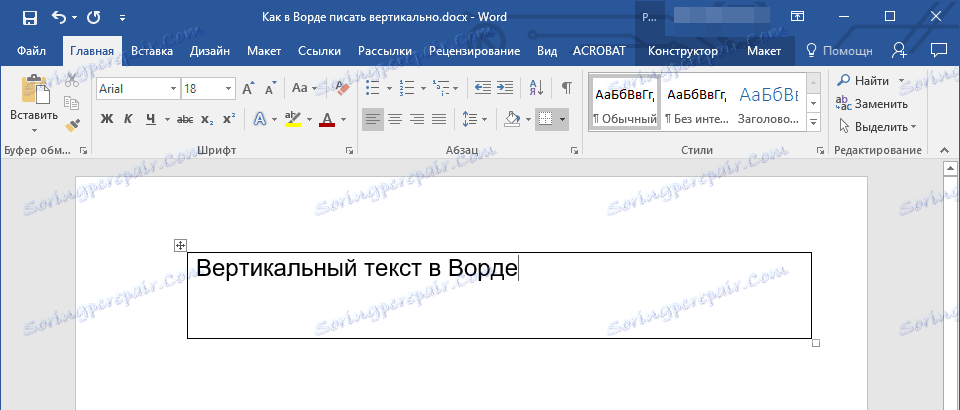Apply the red font color
Screen dimensions: 960x410
click(x=327, y=119)
